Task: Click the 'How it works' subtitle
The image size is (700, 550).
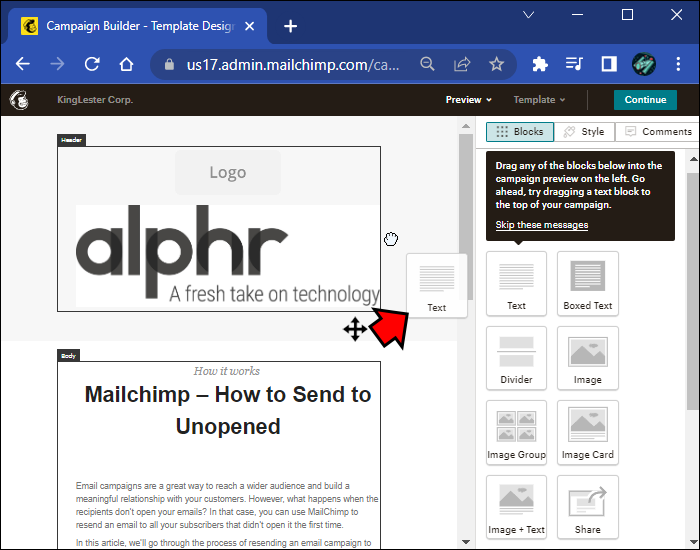Action: (x=227, y=371)
